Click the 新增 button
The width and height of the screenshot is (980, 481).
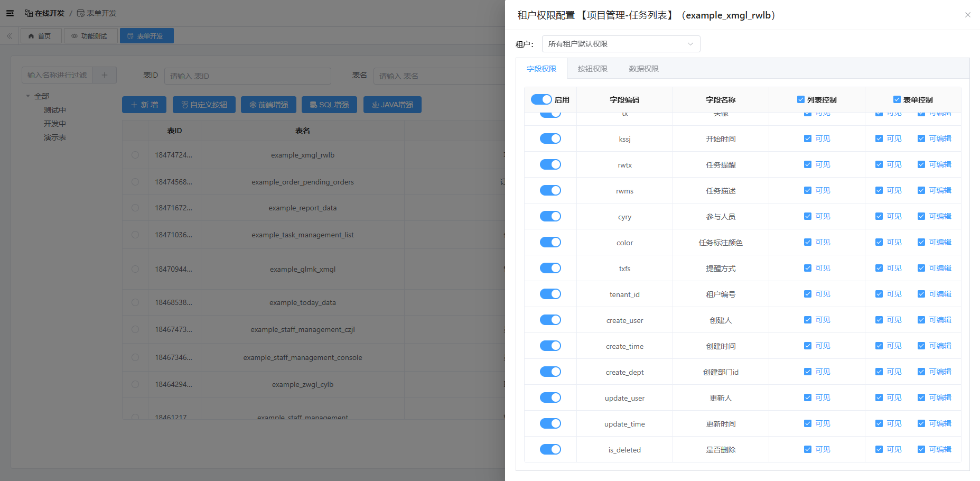click(x=144, y=104)
